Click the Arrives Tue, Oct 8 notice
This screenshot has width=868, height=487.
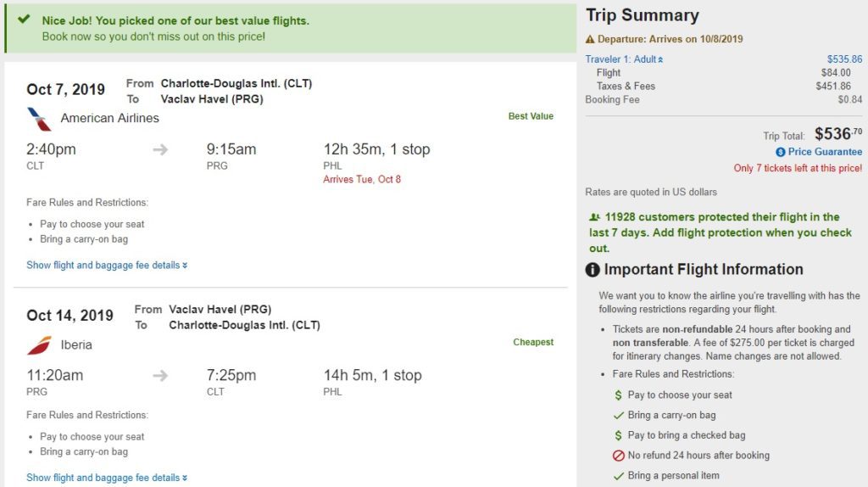point(362,180)
